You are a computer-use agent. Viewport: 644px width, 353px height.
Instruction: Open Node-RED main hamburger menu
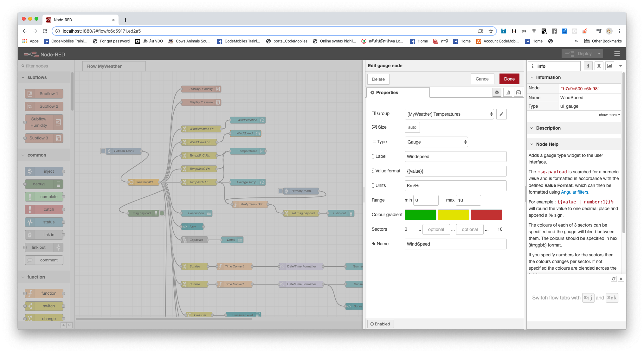click(x=617, y=54)
